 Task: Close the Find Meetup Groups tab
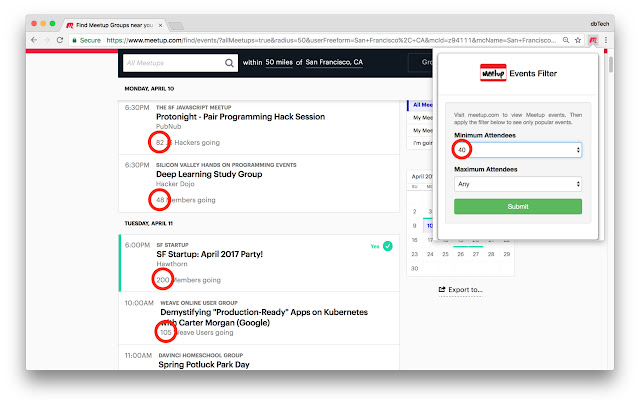pos(160,25)
